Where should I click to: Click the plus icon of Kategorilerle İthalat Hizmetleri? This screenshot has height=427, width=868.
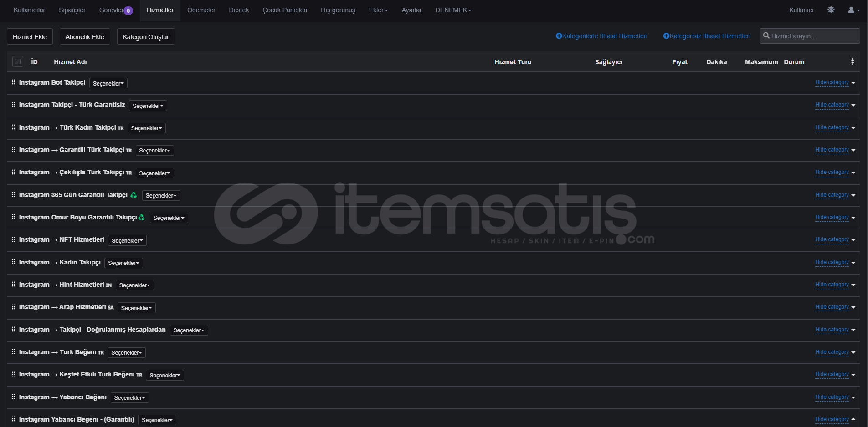pos(559,36)
